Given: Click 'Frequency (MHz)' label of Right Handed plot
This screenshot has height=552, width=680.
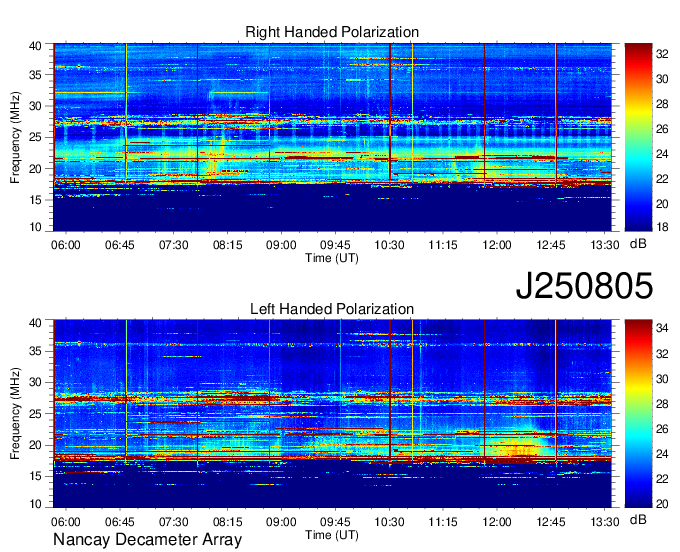Looking at the screenshot, I should (x=15, y=137).
